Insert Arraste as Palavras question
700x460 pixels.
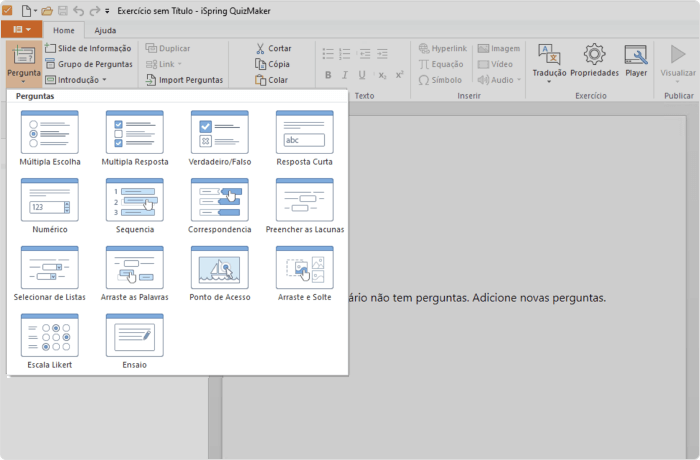135,273
